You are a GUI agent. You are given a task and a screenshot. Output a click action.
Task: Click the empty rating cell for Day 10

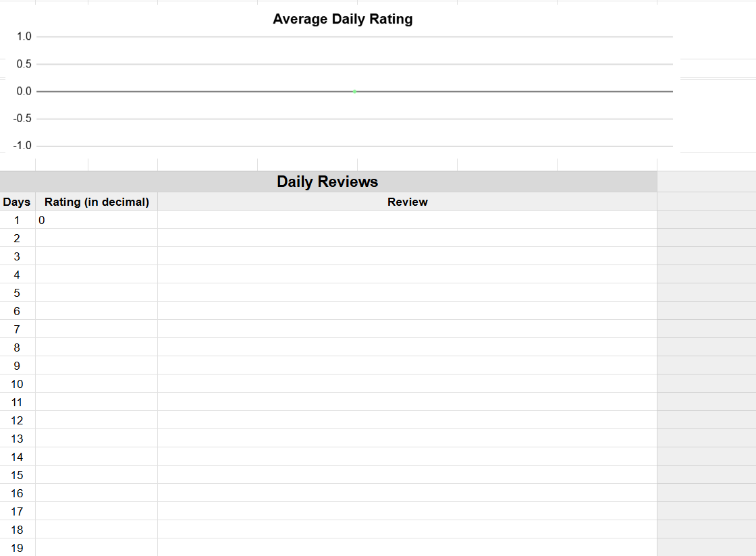click(97, 384)
